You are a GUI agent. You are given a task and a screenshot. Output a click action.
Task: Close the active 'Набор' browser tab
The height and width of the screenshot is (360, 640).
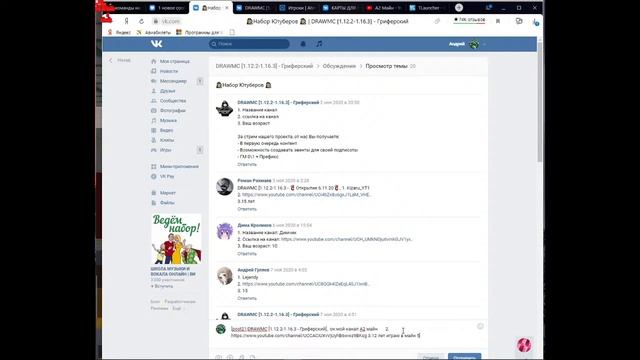[x=227, y=8]
